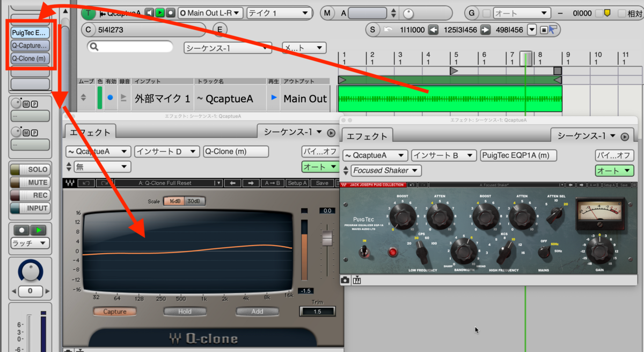Open the 無 preset dropdown in Q-Clone window
The width and height of the screenshot is (644, 352).
point(102,167)
